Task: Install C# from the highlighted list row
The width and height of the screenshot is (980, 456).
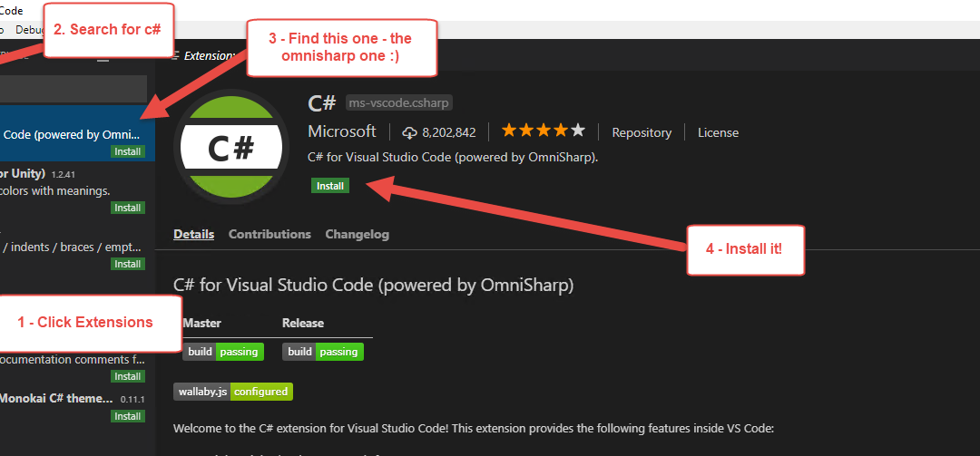Action: pos(128,151)
